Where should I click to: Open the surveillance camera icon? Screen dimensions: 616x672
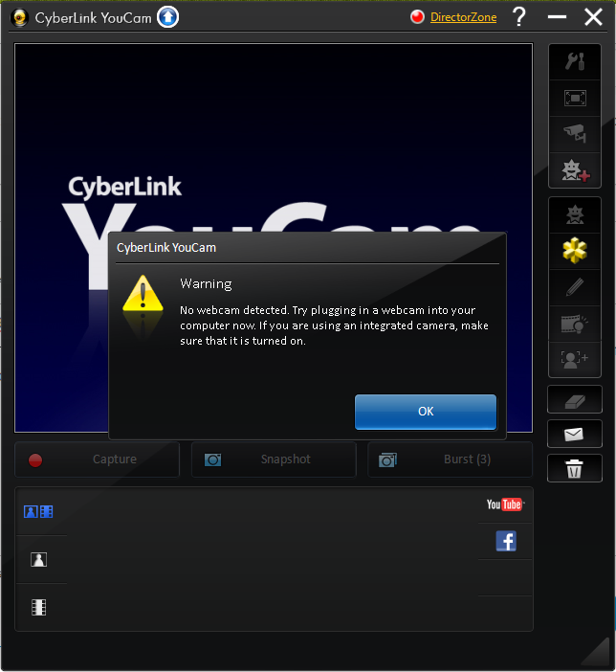point(575,135)
